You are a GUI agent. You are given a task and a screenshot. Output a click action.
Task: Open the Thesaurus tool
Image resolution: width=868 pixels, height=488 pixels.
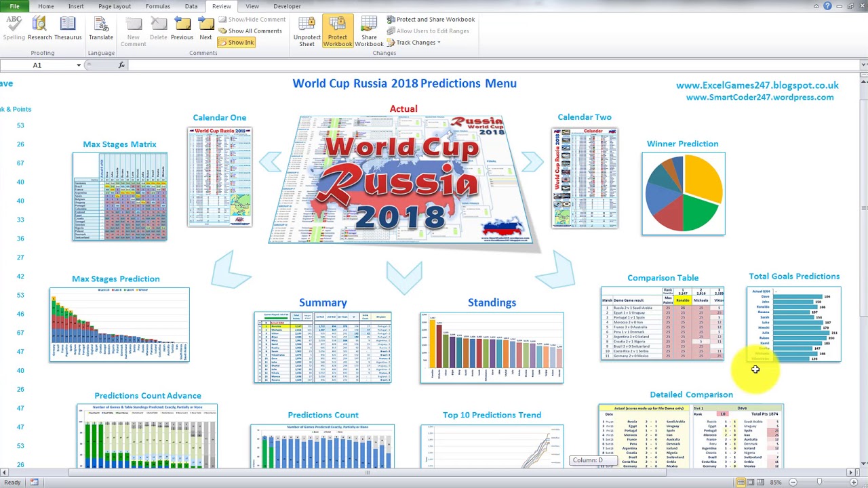(68, 28)
